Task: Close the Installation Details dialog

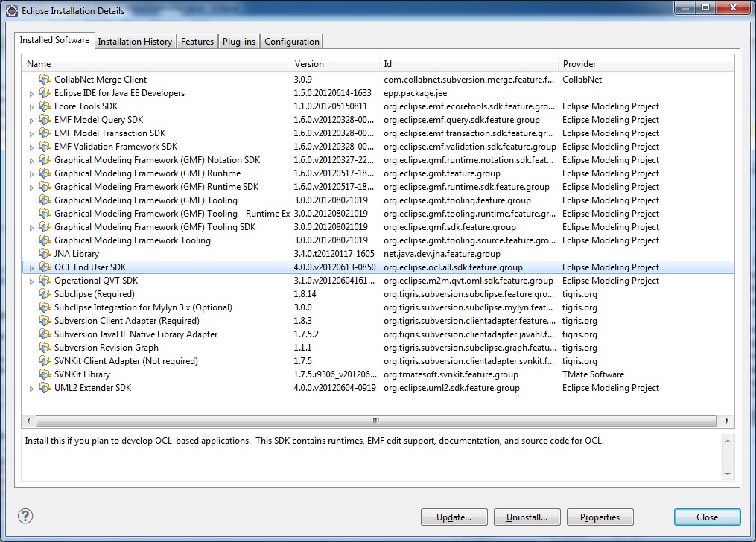Action: click(x=708, y=517)
